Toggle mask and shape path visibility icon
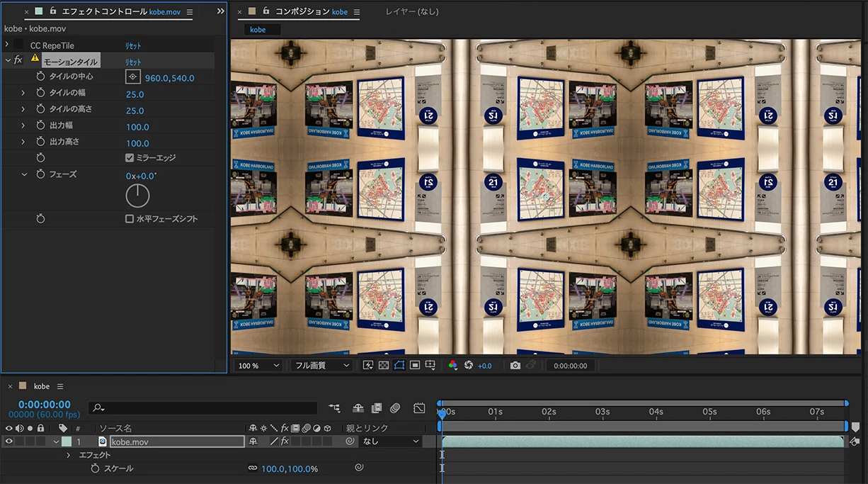Screen dimensions: 868x484 tap(399, 366)
